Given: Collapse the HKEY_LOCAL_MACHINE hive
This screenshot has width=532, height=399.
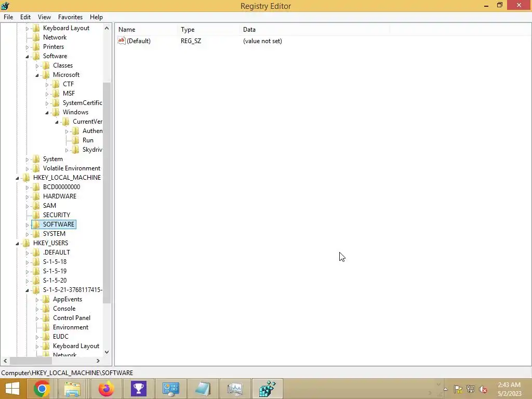Looking at the screenshot, I should pos(17,178).
